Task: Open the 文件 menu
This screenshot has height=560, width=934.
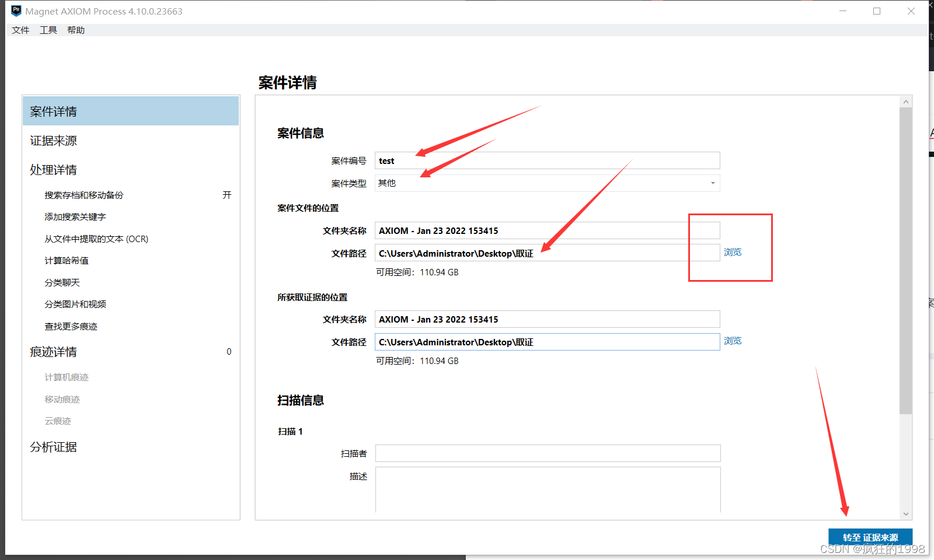Action: coord(20,30)
